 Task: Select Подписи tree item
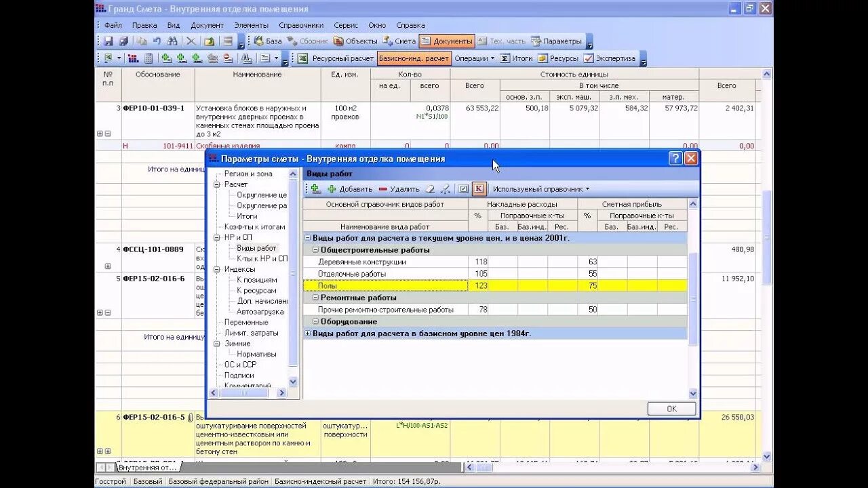coord(239,375)
